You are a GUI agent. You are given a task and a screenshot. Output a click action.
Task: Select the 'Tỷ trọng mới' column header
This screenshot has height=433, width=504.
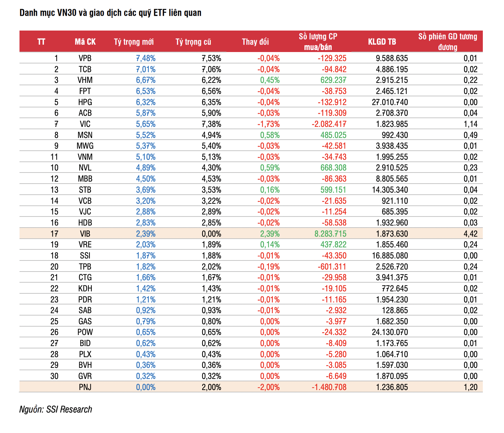[x=134, y=42]
